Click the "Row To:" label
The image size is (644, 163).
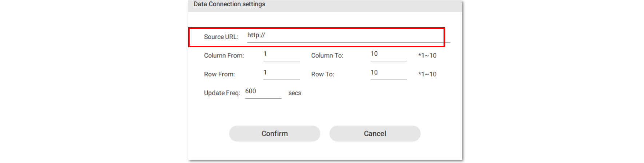click(x=322, y=74)
